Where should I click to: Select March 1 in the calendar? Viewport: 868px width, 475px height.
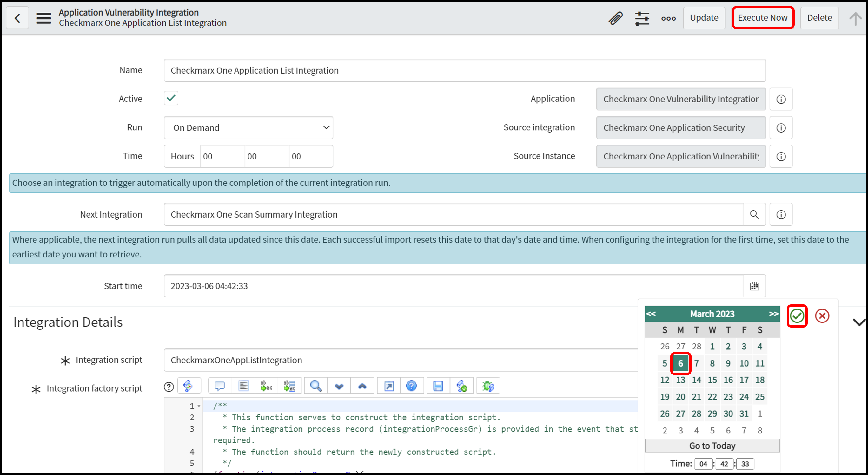pos(712,346)
